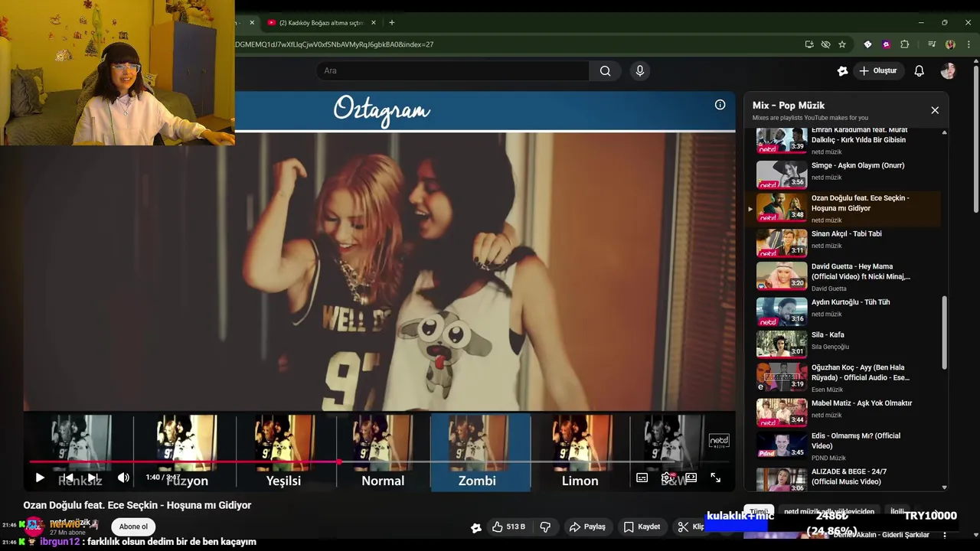Select Mabel Matiz - Aşk Yok Olmaktır
Image resolution: width=980 pixels, height=551 pixels.
(845, 412)
